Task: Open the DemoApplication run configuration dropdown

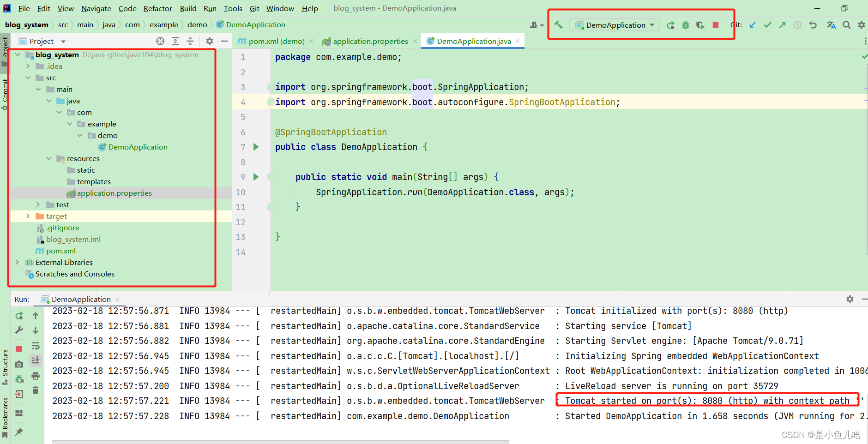Action: point(615,25)
